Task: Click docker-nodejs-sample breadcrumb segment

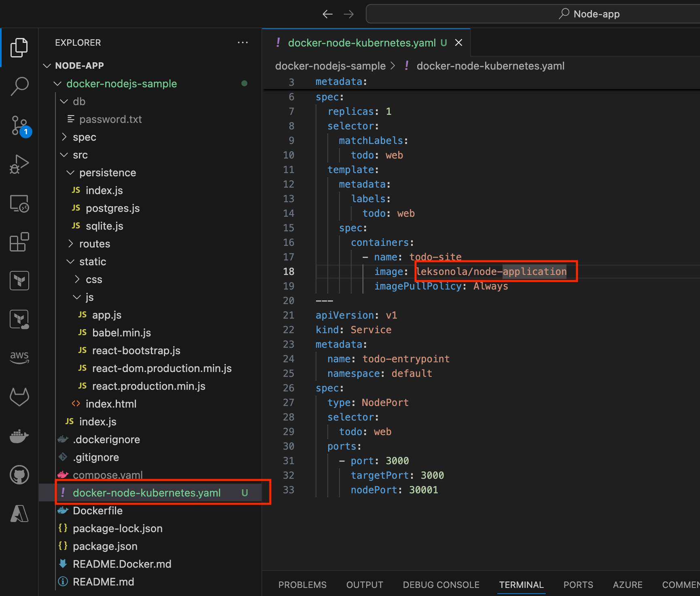Action: pyautogui.click(x=330, y=66)
